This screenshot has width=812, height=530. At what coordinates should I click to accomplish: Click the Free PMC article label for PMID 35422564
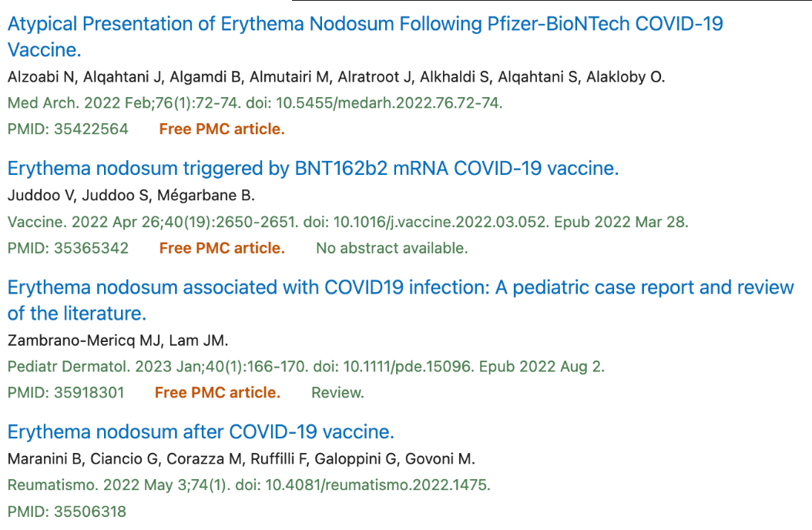(222, 129)
